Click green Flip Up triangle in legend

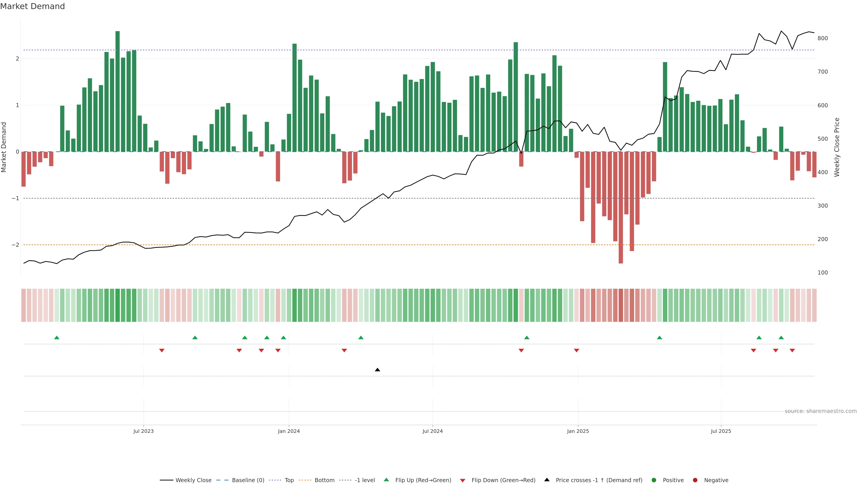tap(387, 480)
